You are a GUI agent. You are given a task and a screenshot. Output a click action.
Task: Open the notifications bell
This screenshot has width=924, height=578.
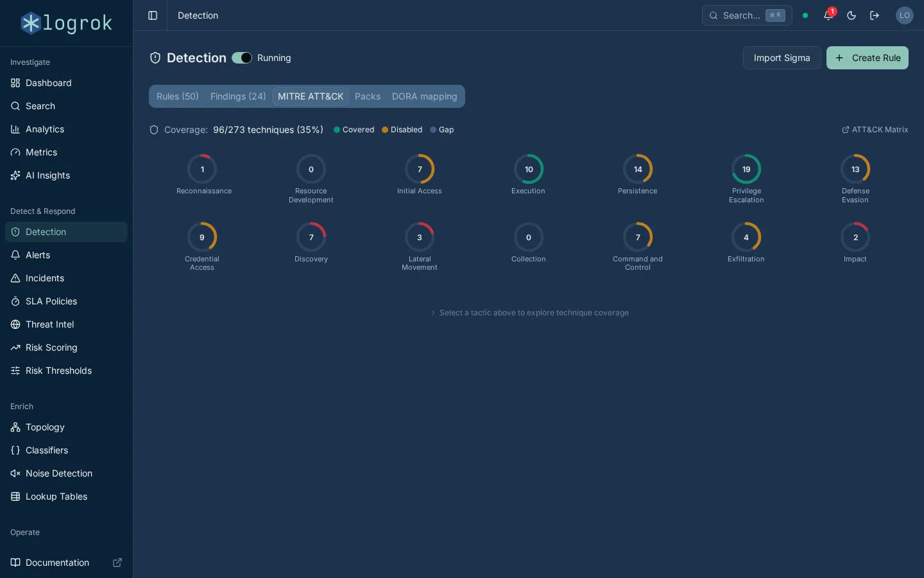point(828,15)
